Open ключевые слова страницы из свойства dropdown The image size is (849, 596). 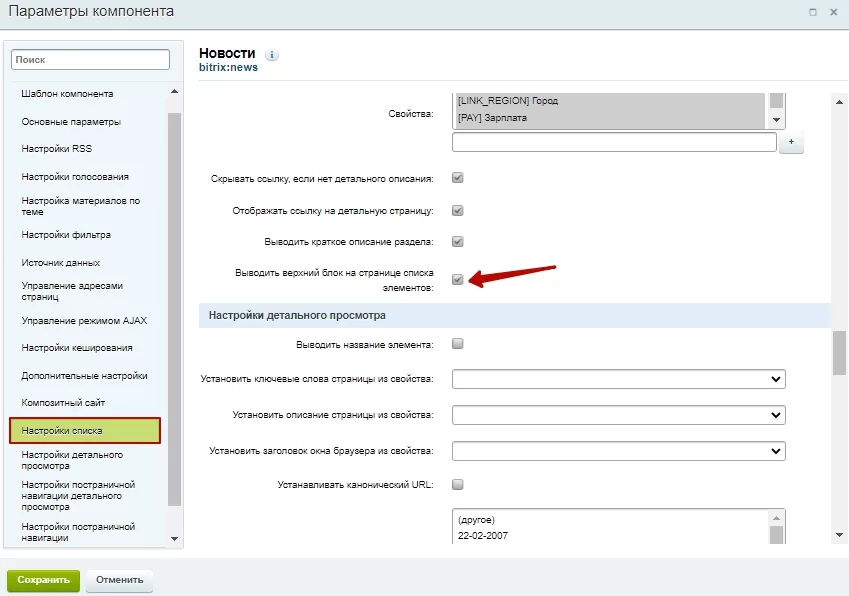(618, 379)
